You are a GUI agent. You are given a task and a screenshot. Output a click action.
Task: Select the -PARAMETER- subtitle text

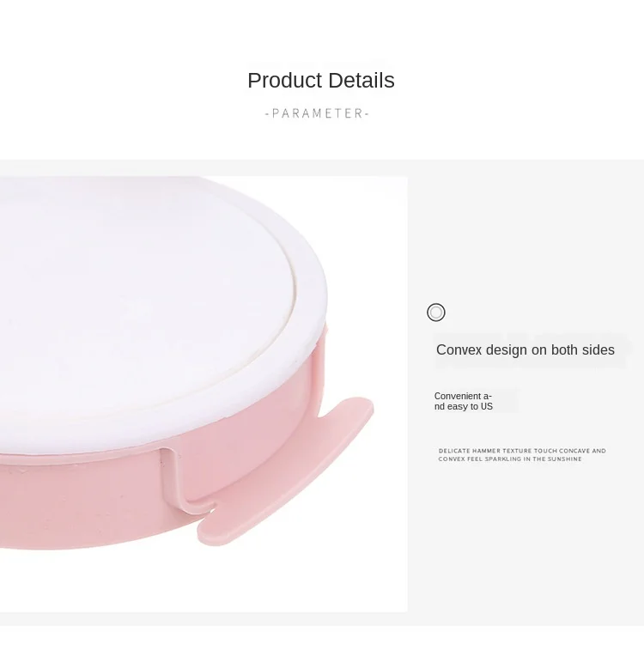tap(317, 113)
